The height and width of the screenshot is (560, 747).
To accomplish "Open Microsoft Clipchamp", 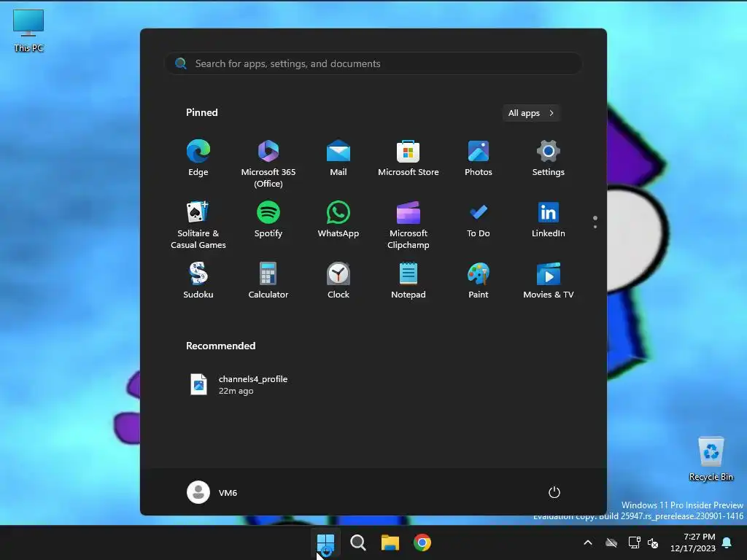I will pos(409,225).
